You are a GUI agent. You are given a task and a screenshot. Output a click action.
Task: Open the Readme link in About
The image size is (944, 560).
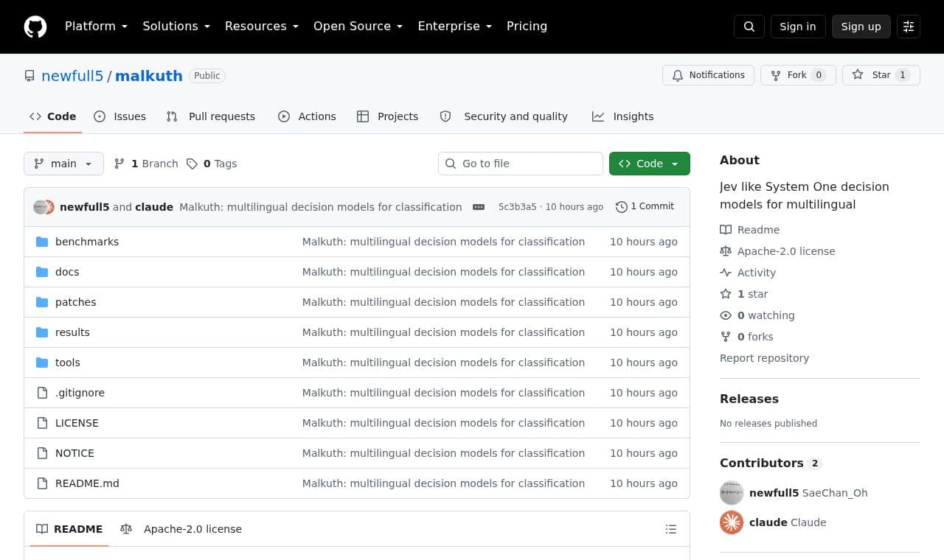(x=750, y=230)
